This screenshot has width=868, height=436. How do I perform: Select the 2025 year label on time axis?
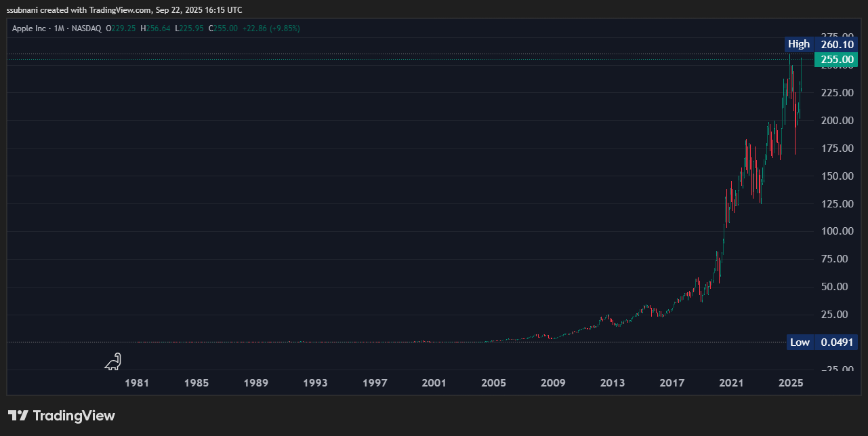tap(790, 382)
